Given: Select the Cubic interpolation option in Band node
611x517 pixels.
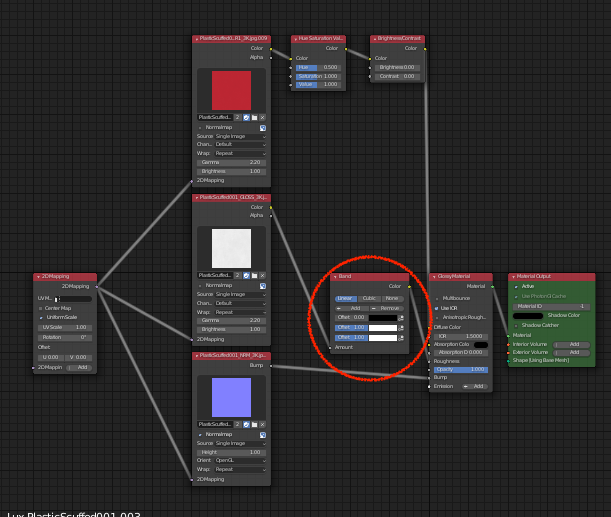Looking at the screenshot, I should pyautogui.click(x=369, y=298).
